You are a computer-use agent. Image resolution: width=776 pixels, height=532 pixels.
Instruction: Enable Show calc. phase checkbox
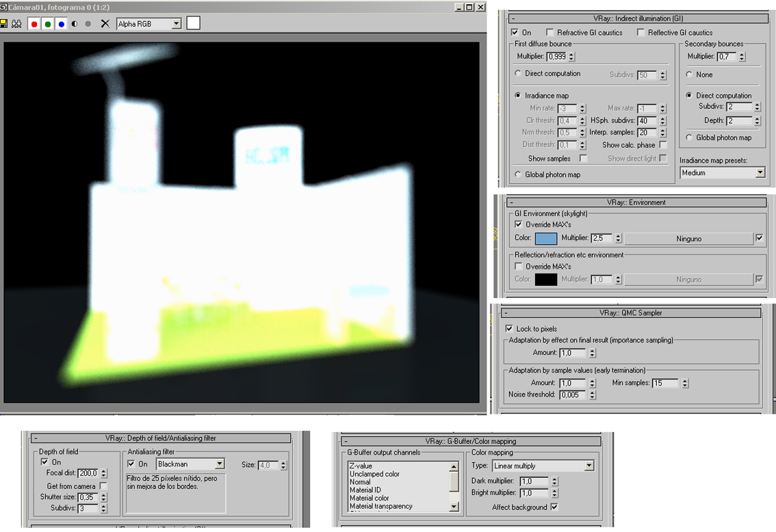pos(663,145)
